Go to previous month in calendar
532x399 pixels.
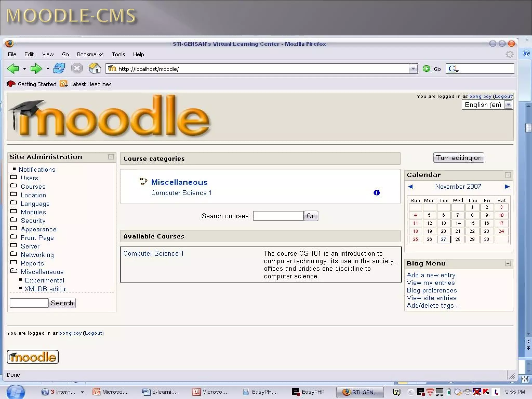[x=410, y=187]
